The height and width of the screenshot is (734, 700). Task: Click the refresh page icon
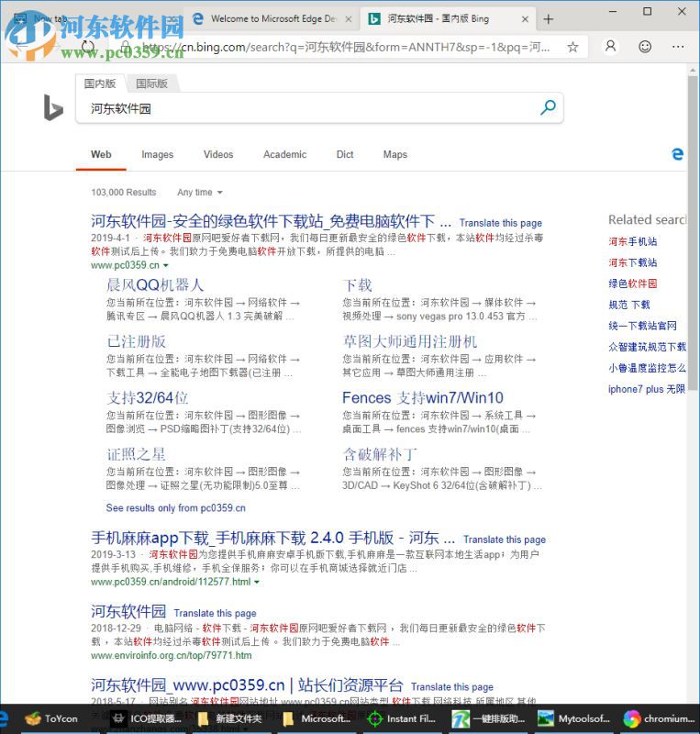coord(87,47)
